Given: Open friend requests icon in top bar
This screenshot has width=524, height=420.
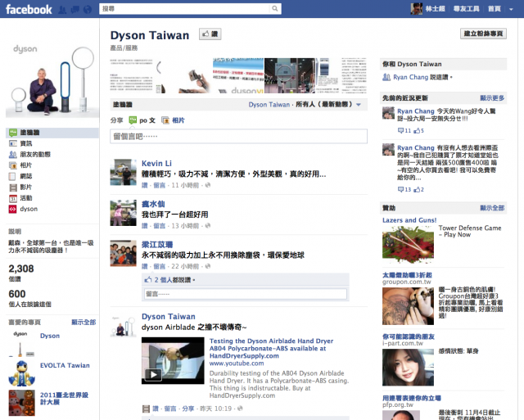Looking at the screenshot, I should point(62,9).
